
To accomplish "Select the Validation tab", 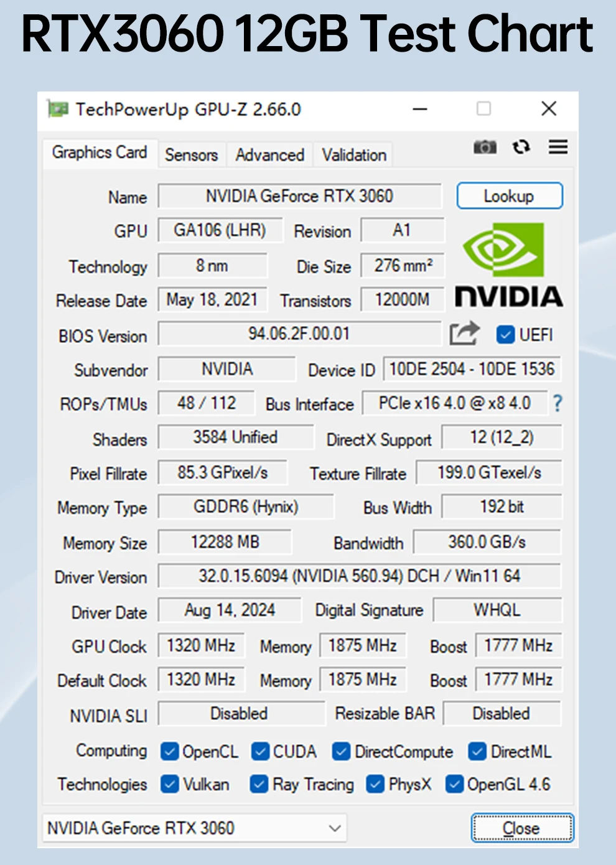I will (354, 155).
